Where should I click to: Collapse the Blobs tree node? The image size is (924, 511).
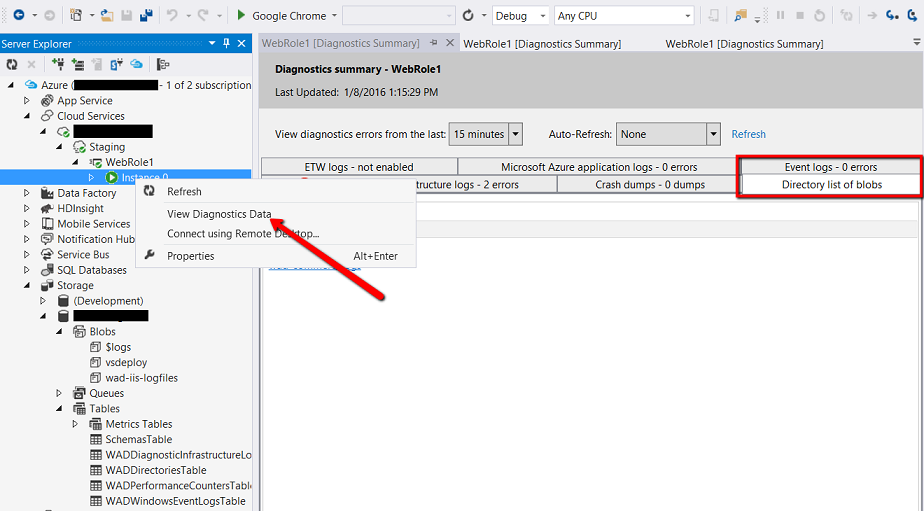tap(59, 331)
